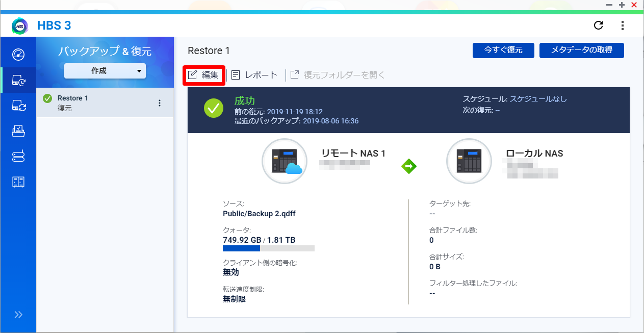Click 編集 to edit the job
The height and width of the screenshot is (333, 644).
204,75
